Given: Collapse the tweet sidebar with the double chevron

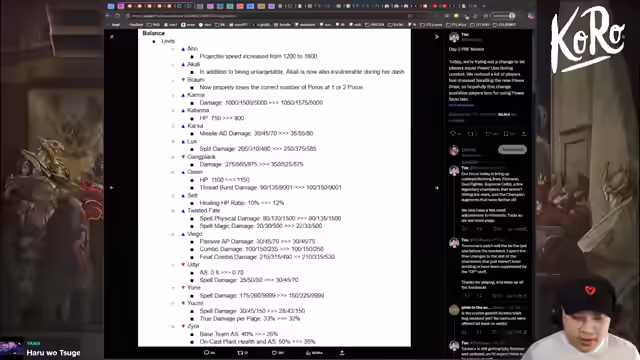Looking at the screenshot, I should click(437, 37).
